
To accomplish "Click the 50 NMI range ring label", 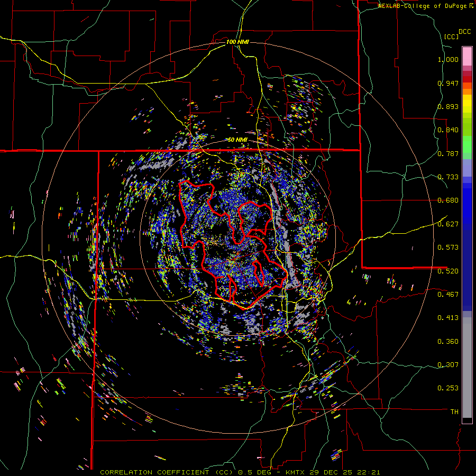I will [237, 140].
